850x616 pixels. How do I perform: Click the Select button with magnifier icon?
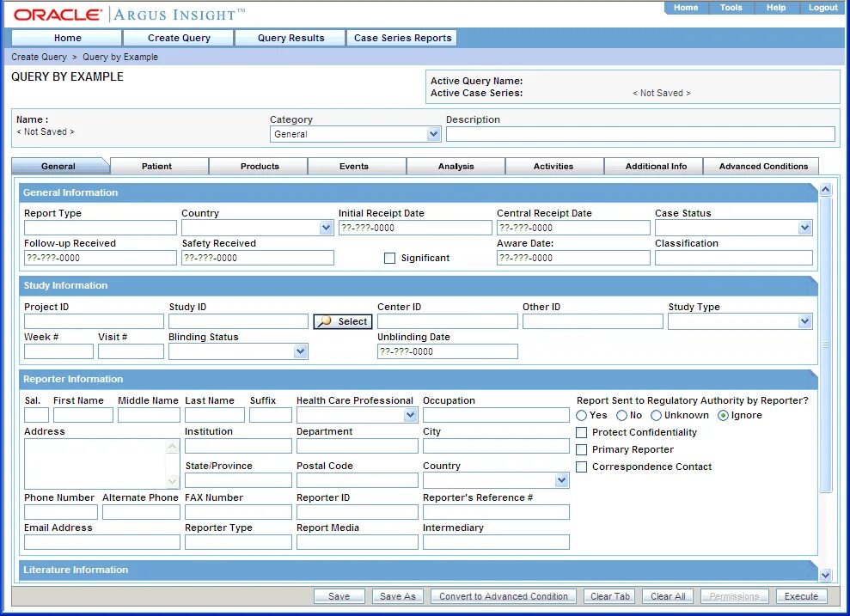pos(343,321)
